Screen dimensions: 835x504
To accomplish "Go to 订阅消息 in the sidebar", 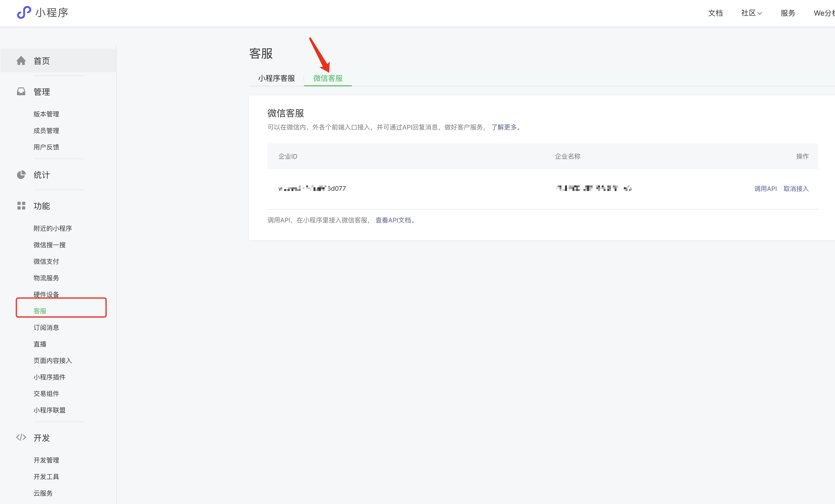I will tap(46, 328).
